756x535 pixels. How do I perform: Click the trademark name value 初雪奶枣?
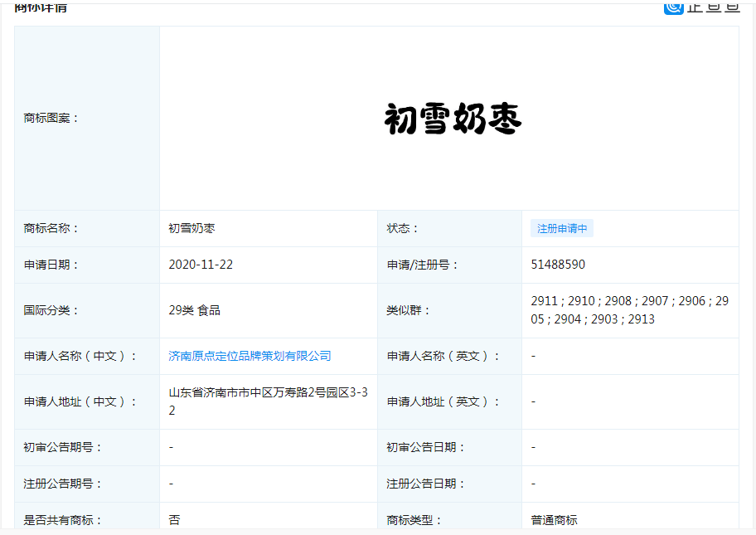tap(191, 228)
